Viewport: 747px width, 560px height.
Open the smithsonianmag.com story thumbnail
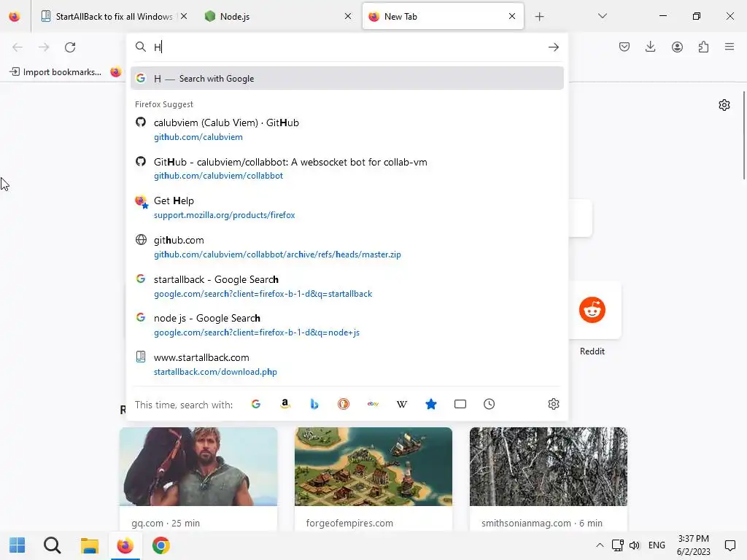tap(549, 466)
